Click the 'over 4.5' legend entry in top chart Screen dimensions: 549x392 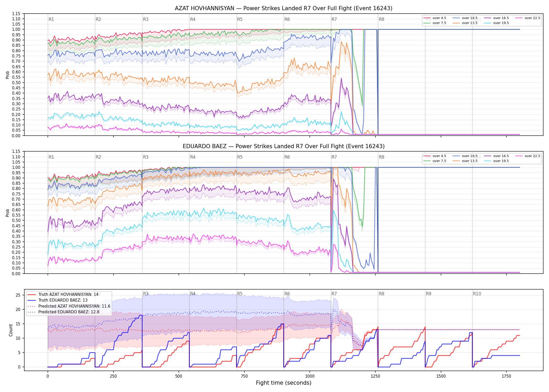point(435,18)
